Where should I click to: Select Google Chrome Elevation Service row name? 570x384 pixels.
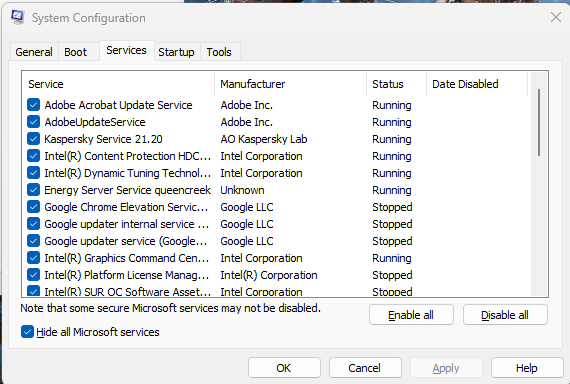click(126, 207)
